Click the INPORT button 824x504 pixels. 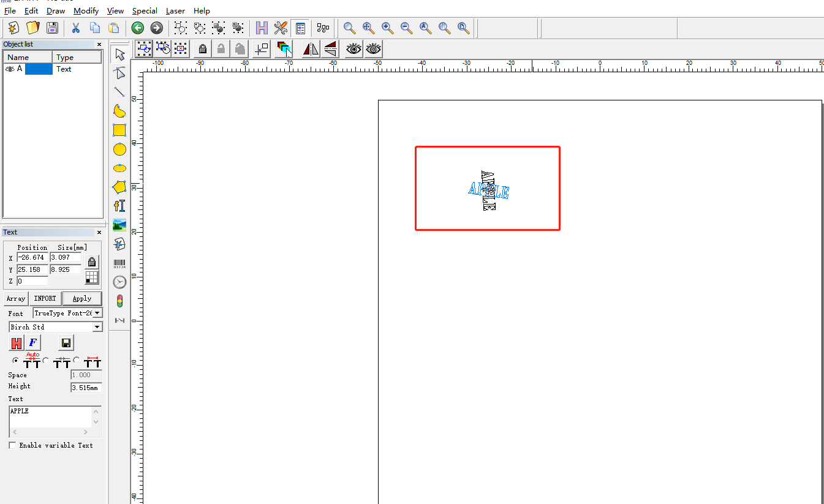click(45, 299)
